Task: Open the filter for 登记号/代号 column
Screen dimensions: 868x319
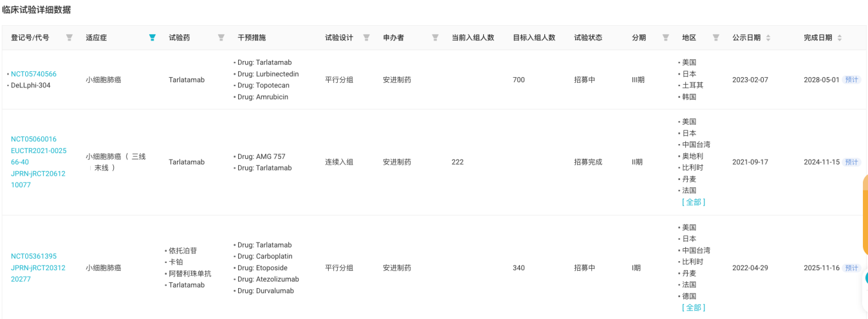Action: (x=69, y=38)
